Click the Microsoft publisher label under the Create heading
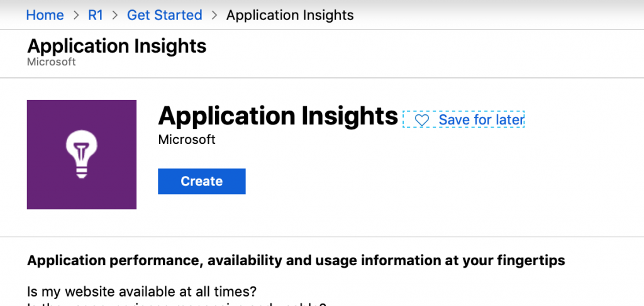 coord(187,139)
